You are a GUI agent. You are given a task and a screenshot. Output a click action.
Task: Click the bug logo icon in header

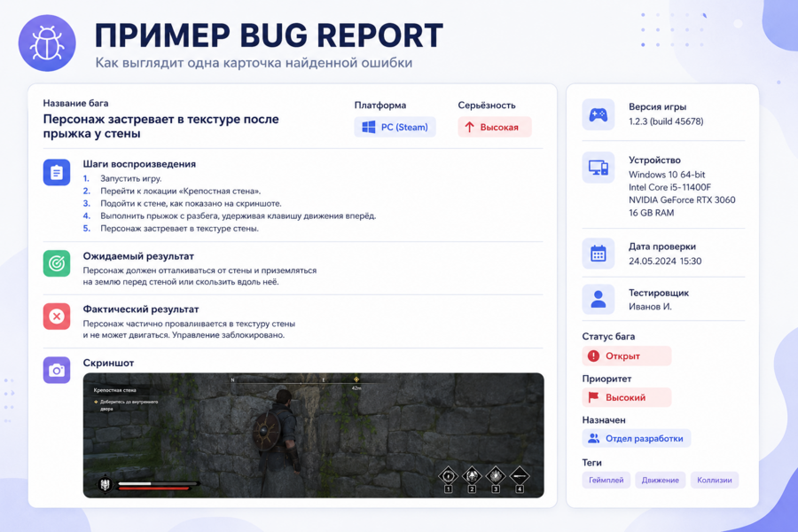47,43
